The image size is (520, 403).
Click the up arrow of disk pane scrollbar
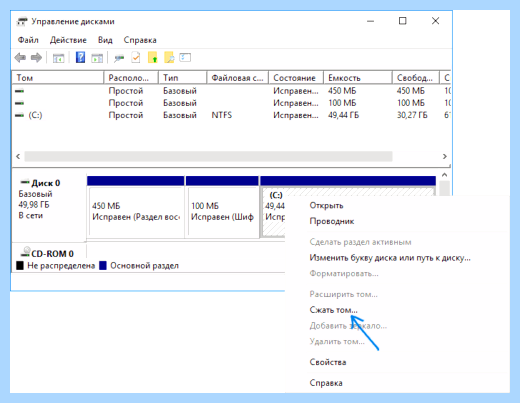pos(444,175)
